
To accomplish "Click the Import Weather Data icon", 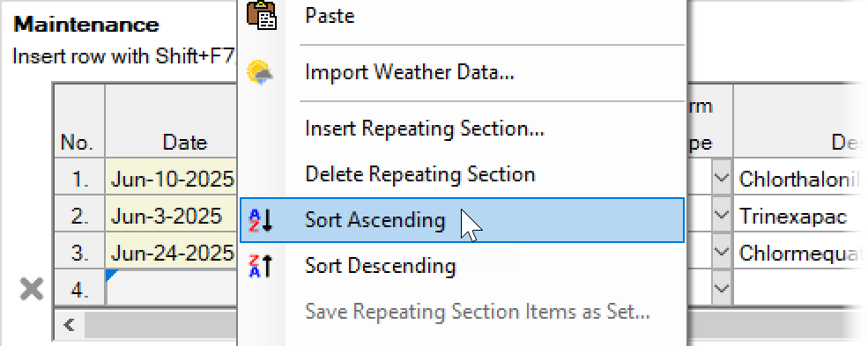I will [259, 72].
